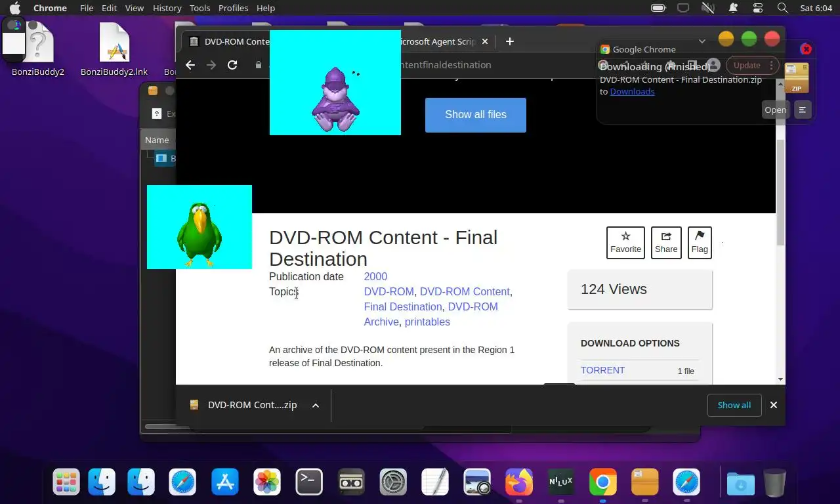Open Spotlight search in the menu bar
840x504 pixels.
click(782, 8)
